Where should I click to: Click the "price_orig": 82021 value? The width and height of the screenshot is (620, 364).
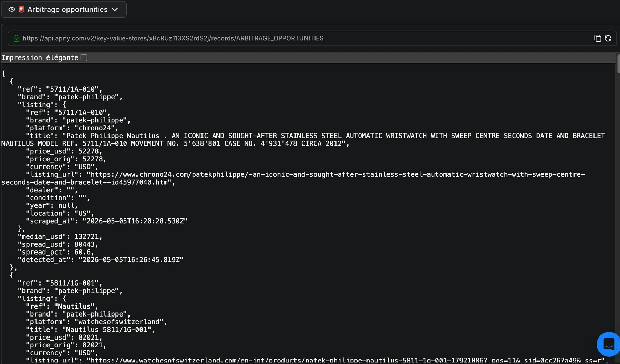click(x=92, y=345)
